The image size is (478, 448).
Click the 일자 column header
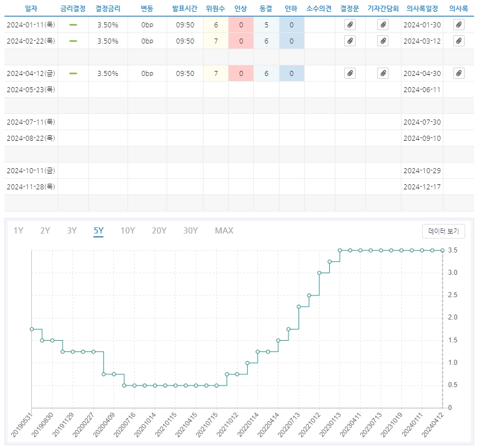point(31,9)
